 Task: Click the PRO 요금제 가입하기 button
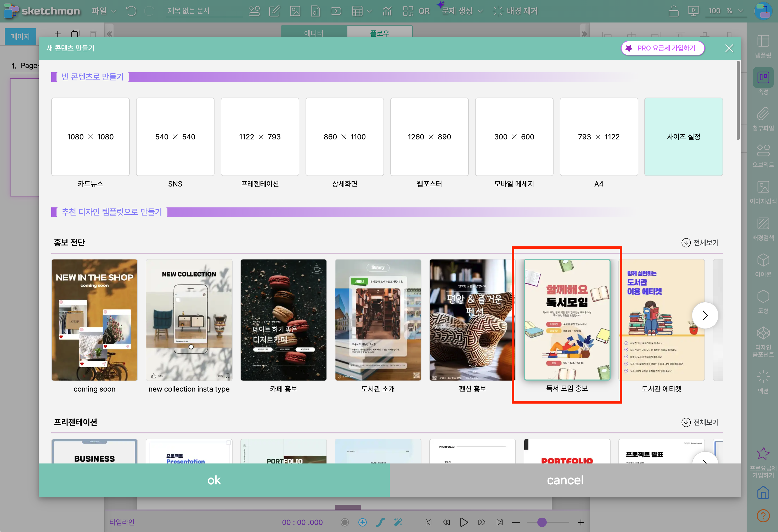[663, 48]
